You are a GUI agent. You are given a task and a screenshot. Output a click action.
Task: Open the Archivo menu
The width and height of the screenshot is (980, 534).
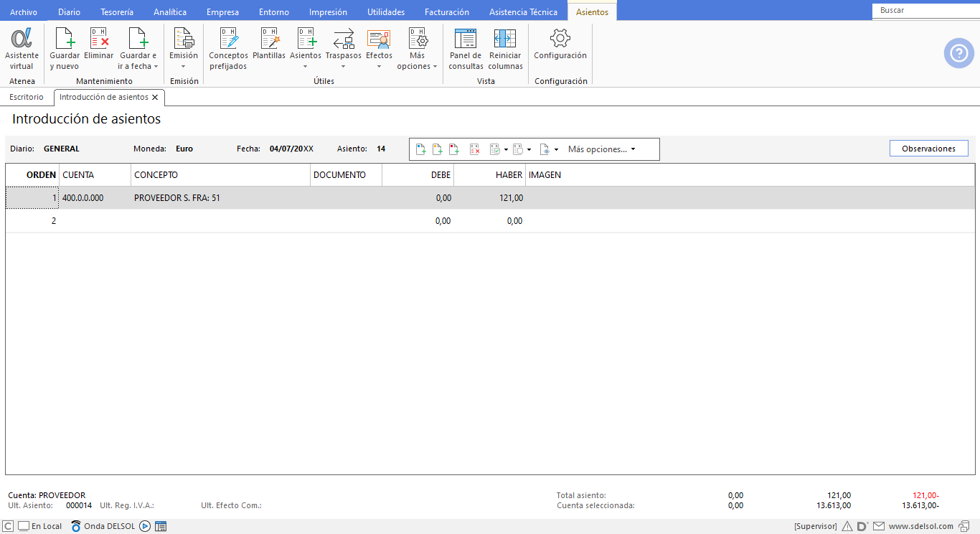pyautogui.click(x=24, y=12)
